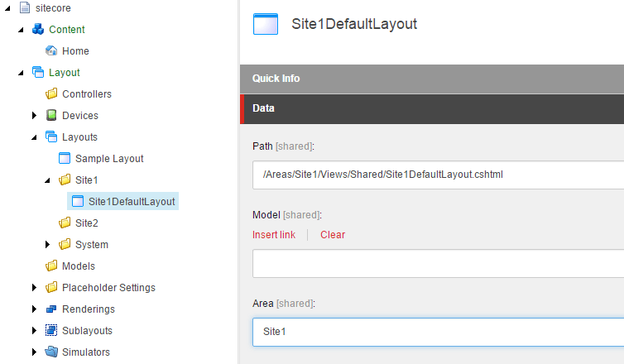Click the Sublayouts dashed-square icon
The height and width of the screenshot is (364, 624).
(51, 331)
